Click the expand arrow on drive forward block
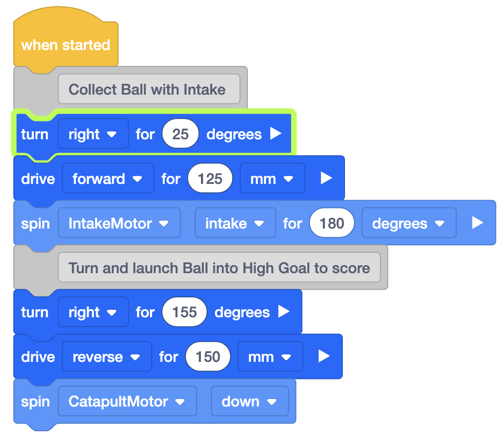504x442 pixels. pyautogui.click(x=326, y=179)
